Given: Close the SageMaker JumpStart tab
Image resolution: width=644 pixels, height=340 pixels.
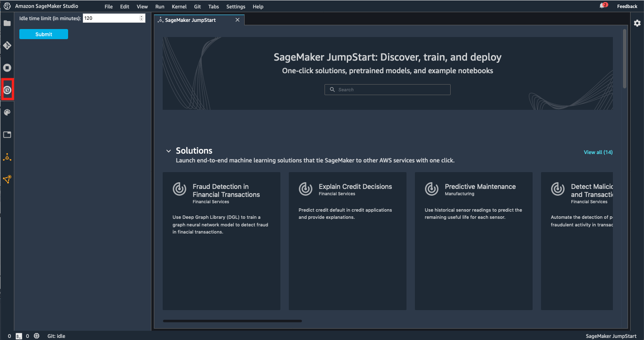Looking at the screenshot, I should [238, 20].
